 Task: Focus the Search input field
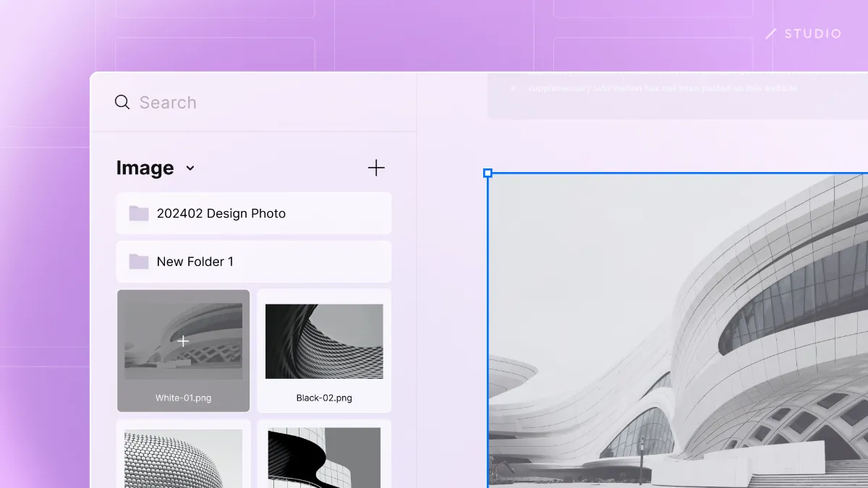[x=253, y=102]
